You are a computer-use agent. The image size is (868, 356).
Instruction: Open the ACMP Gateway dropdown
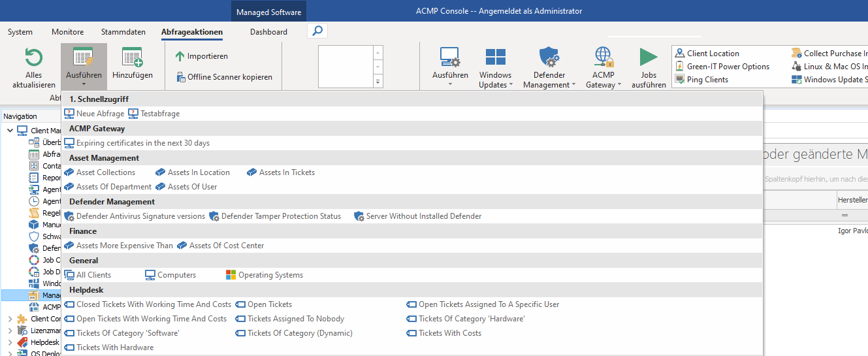(x=603, y=67)
